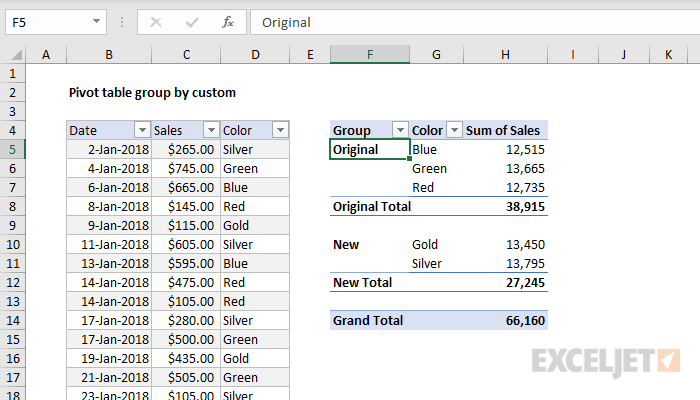Click the title 'Pivot table group by custom'
Viewport: 700px width, 400px height.
coord(152,92)
